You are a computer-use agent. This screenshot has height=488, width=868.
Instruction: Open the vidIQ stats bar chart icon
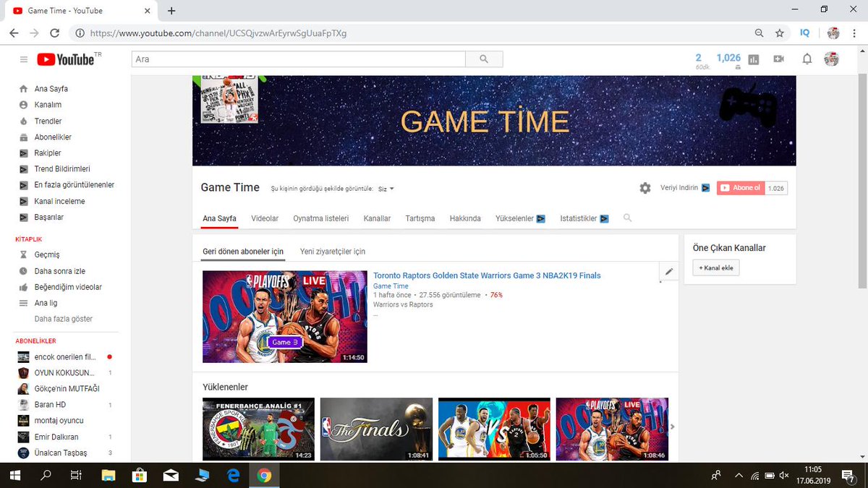tap(754, 59)
